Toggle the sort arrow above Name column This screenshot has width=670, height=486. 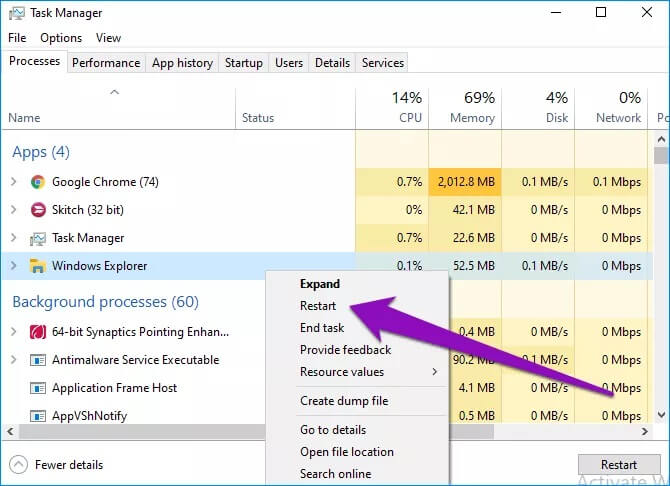click(x=114, y=92)
